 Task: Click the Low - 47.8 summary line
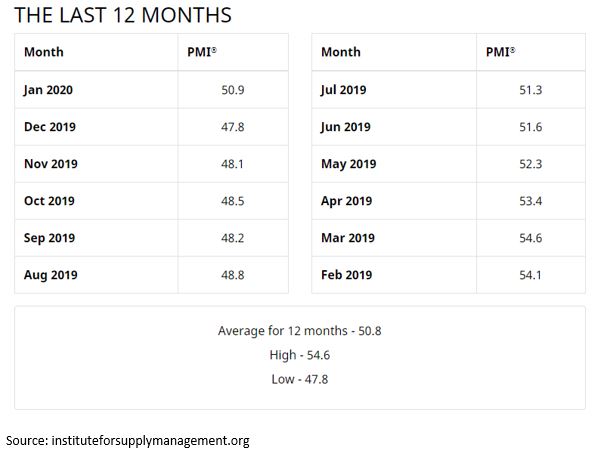(300, 379)
